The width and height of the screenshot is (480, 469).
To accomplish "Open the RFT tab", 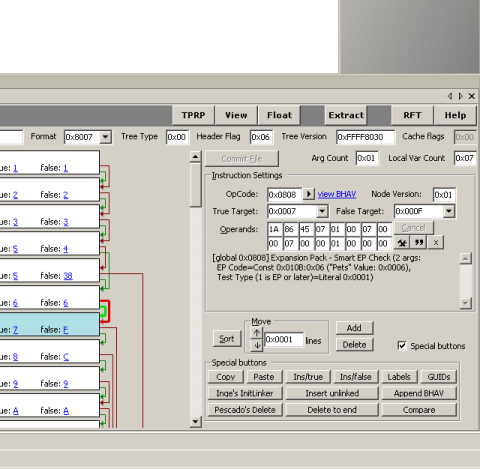I will click(412, 115).
